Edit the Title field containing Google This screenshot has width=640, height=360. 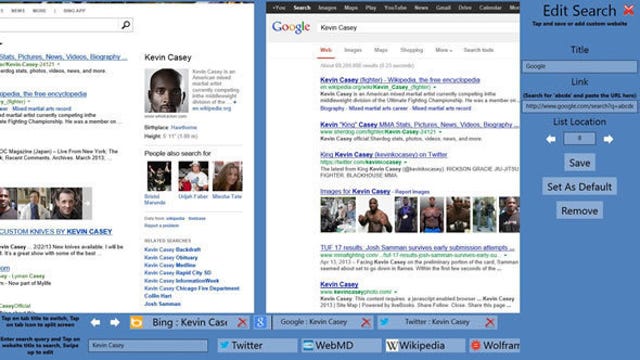pyautogui.click(x=579, y=66)
